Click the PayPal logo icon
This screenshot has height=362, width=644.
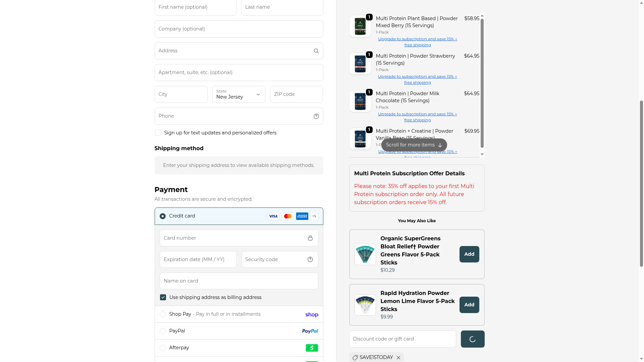310,331
